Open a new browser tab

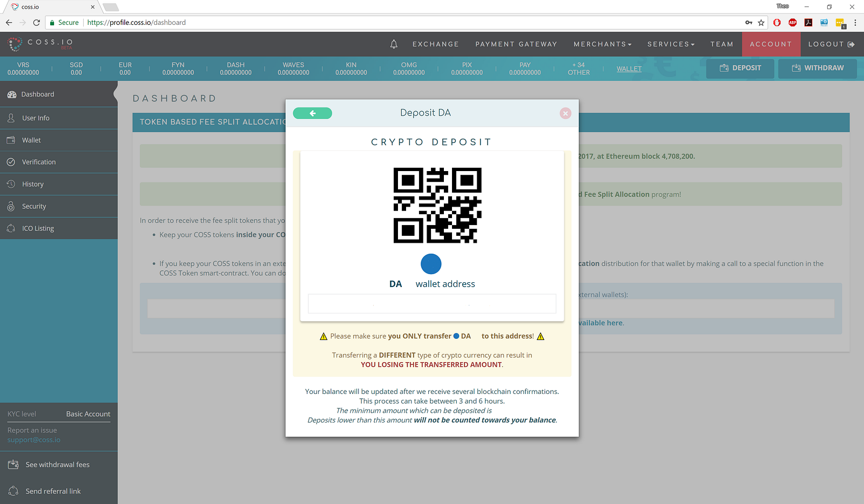(x=111, y=7)
